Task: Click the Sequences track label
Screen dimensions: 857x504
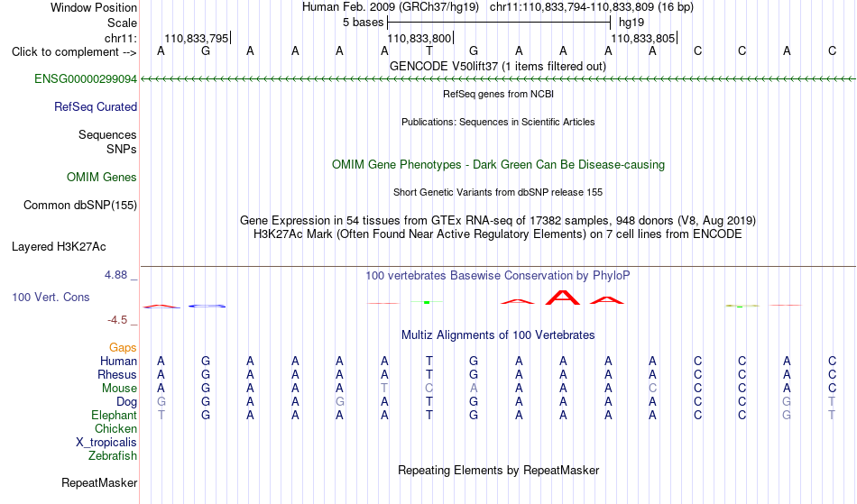Action: coord(107,135)
